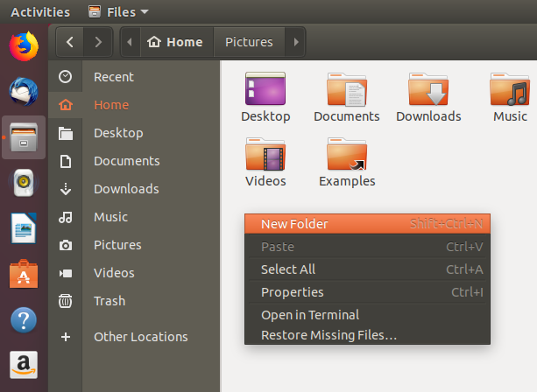Launch Firefox from the dock
Image resolution: width=537 pixels, height=392 pixels.
tap(24, 45)
